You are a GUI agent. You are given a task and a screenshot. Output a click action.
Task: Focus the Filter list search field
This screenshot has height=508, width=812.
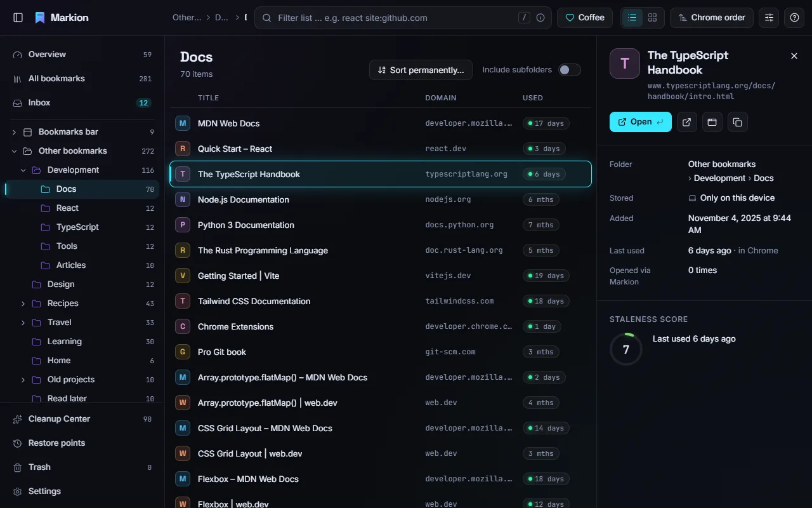pos(403,18)
